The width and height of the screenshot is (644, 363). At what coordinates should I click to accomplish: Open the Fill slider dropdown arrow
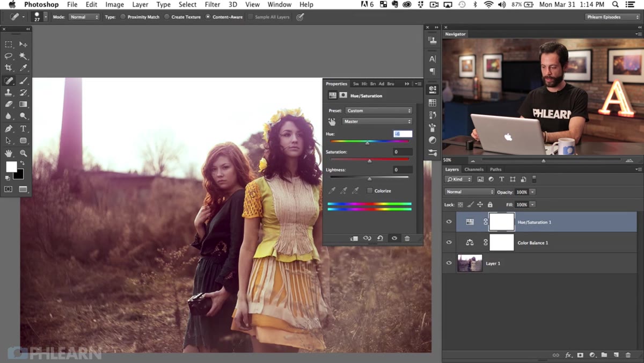pyautogui.click(x=532, y=205)
